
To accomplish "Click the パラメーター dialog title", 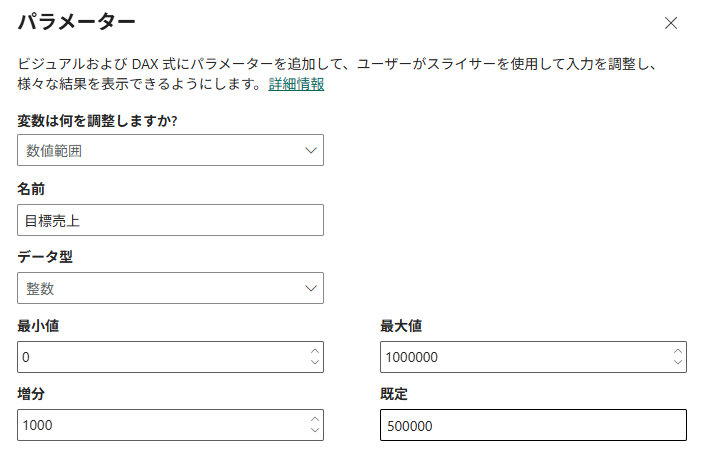I will (77, 21).
